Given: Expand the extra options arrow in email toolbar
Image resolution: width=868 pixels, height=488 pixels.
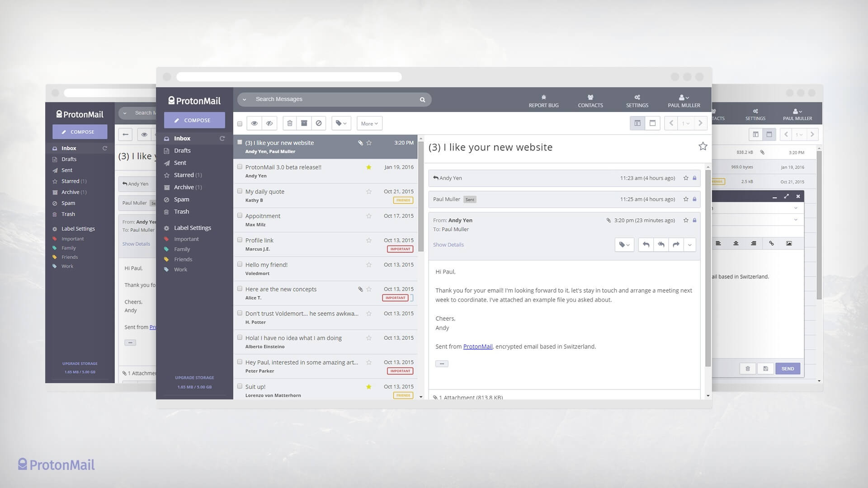Looking at the screenshot, I should [690, 244].
